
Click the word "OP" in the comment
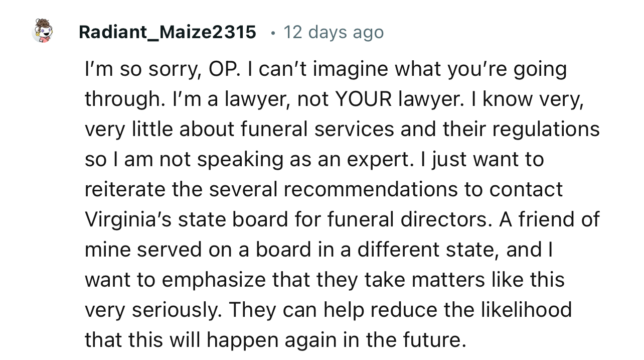[x=218, y=69]
